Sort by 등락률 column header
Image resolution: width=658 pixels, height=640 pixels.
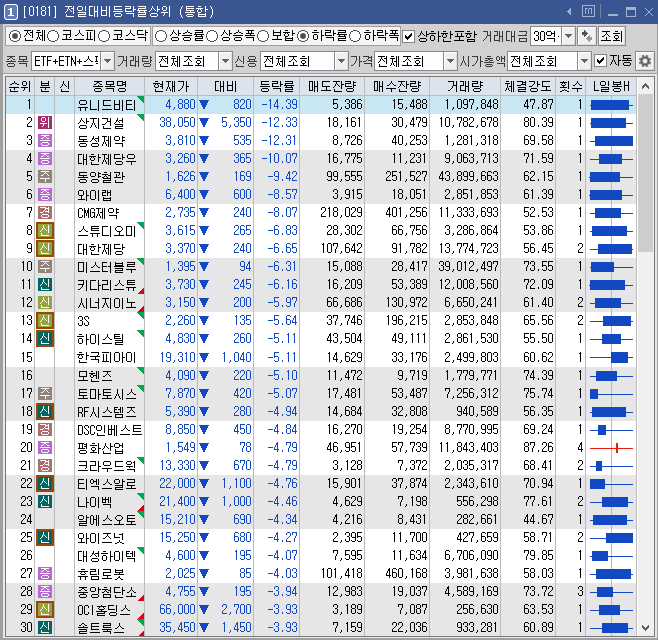(x=277, y=86)
